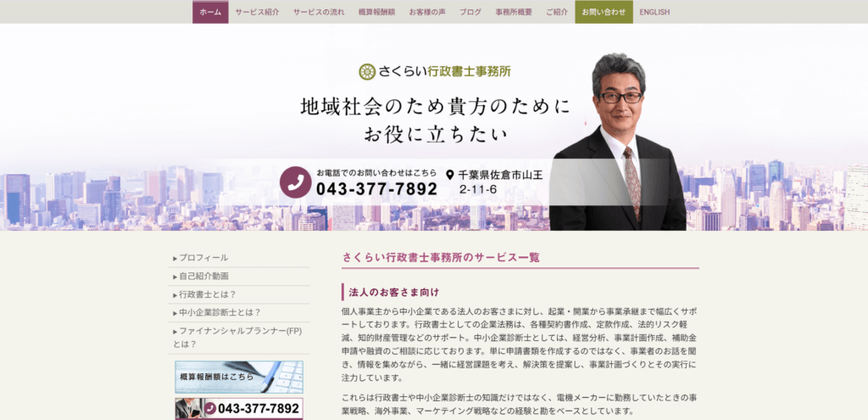Expand the プロフィール sidebar item
Viewport: 868px width, 420px height.
coord(203,258)
